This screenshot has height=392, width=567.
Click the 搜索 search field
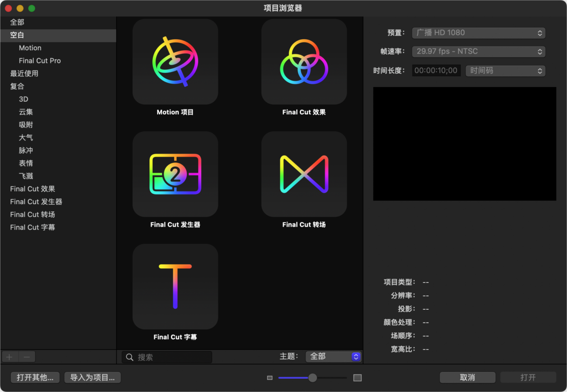point(171,357)
